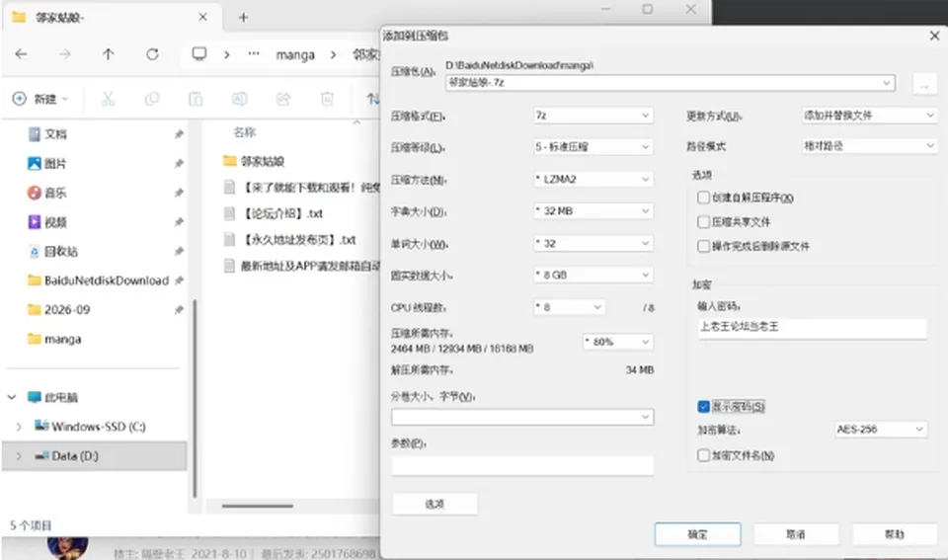
Task: Expand Windows-SSD (C:) node
Action: coord(19,427)
